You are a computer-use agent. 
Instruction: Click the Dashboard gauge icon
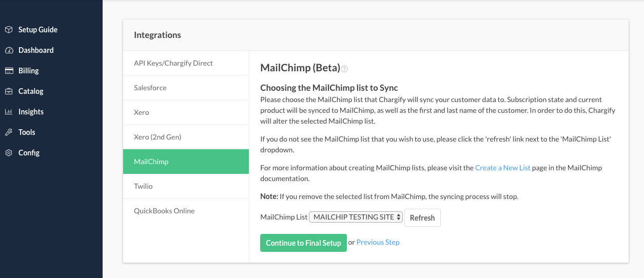point(9,50)
